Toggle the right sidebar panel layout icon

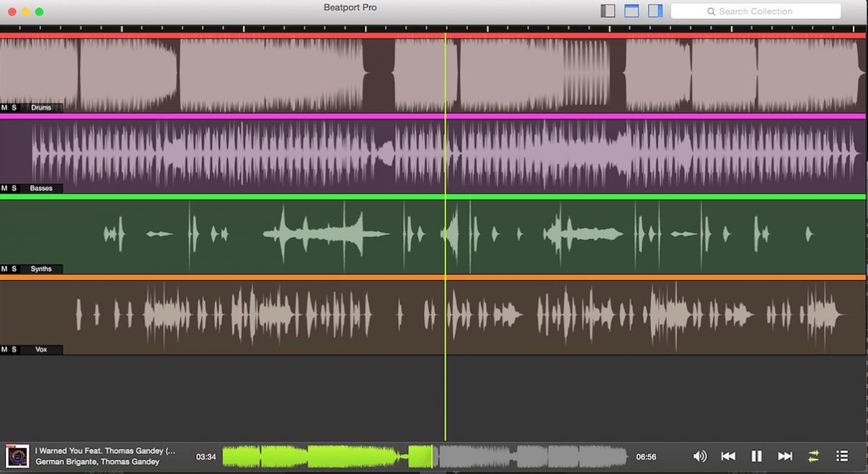(x=655, y=11)
